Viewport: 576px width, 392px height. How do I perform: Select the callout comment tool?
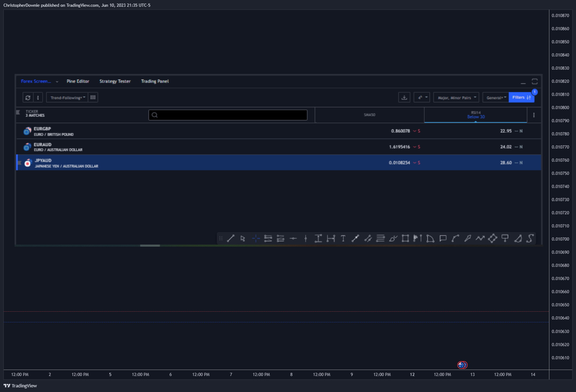(x=443, y=238)
